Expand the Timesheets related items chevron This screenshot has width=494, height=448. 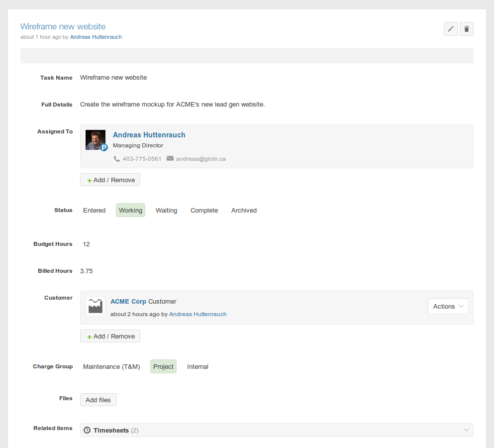coord(466,430)
